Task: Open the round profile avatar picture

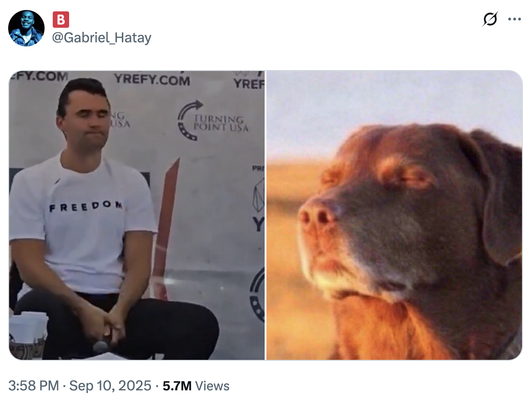Action: point(26,28)
